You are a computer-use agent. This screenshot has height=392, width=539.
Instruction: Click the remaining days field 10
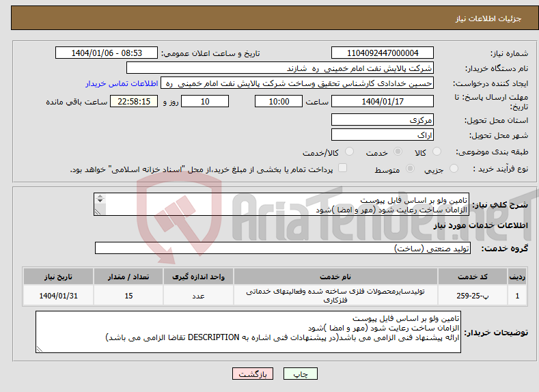pos(205,101)
